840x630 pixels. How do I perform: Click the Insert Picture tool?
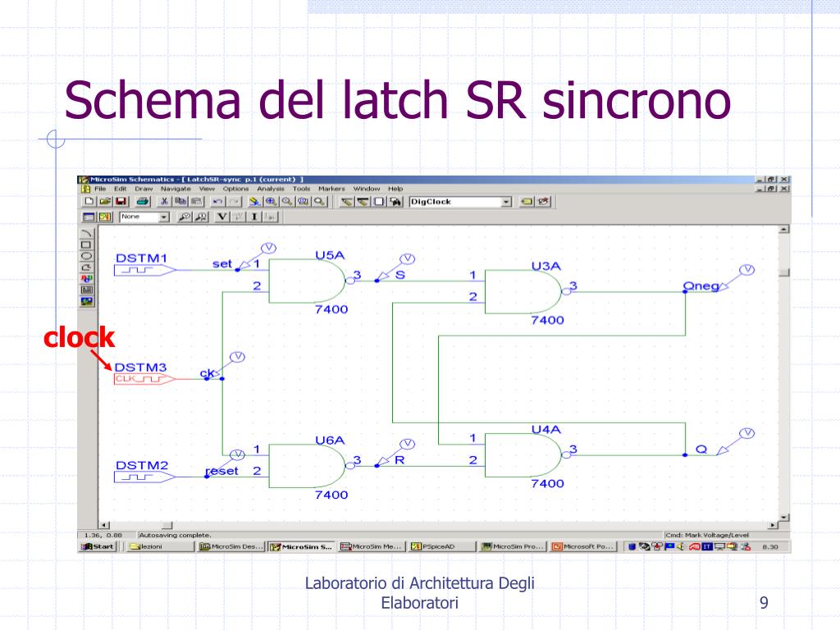click(86, 302)
